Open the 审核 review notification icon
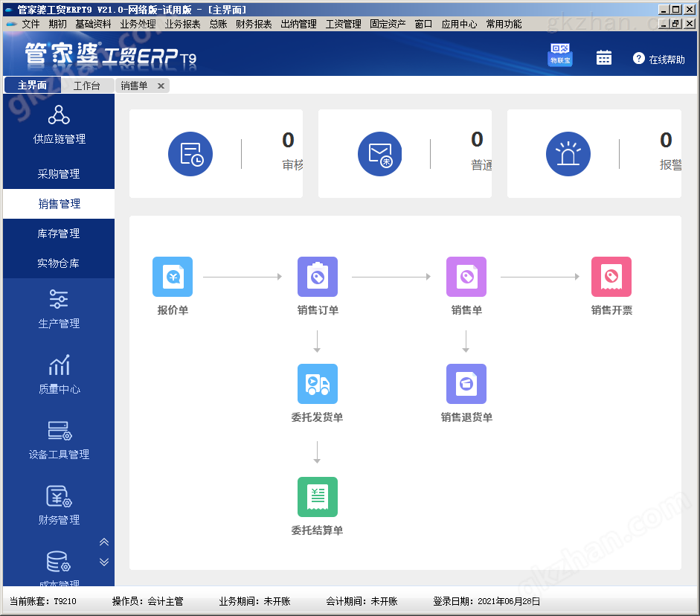 [190, 153]
